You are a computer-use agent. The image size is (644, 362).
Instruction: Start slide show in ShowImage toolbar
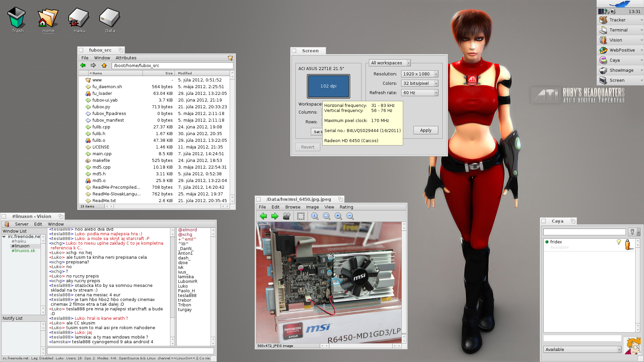[x=286, y=216]
